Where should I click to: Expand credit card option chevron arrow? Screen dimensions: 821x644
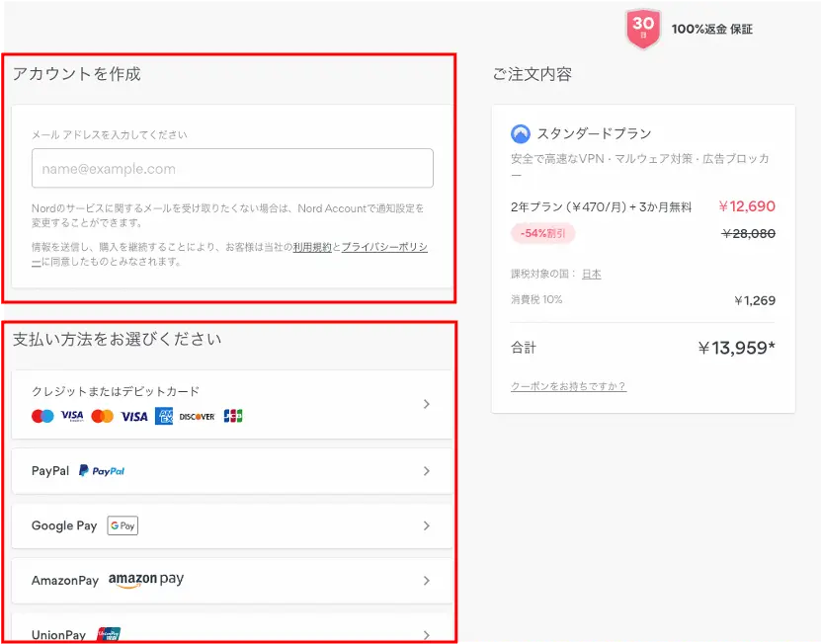pyautogui.click(x=427, y=404)
